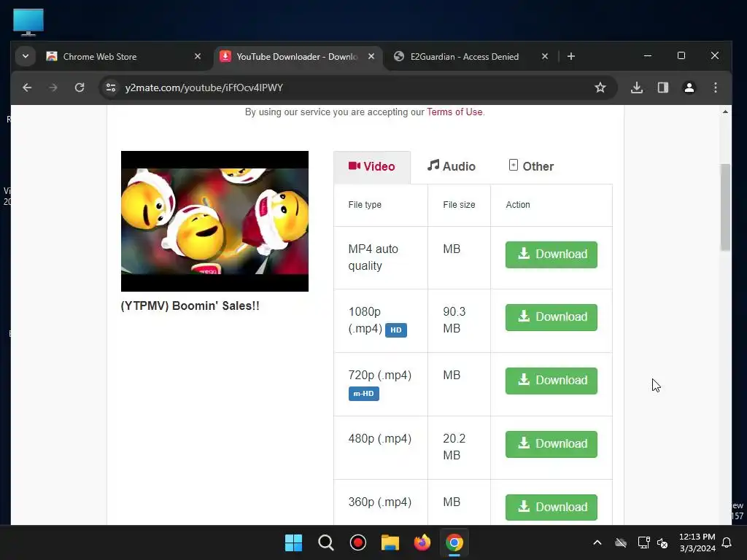Reload the y2mate page
The width and height of the screenshot is (747, 560).
tap(80, 87)
